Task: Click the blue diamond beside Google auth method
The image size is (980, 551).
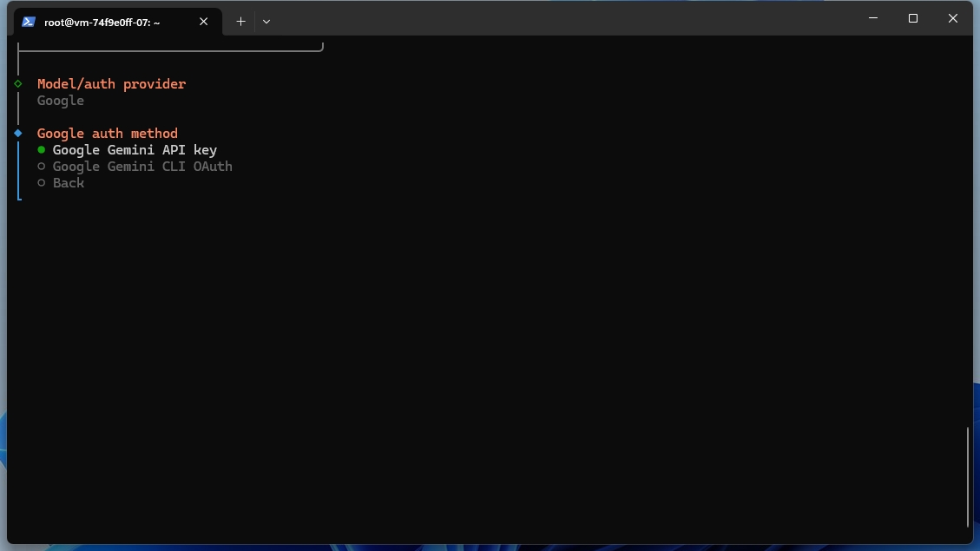Action: [x=18, y=133]
